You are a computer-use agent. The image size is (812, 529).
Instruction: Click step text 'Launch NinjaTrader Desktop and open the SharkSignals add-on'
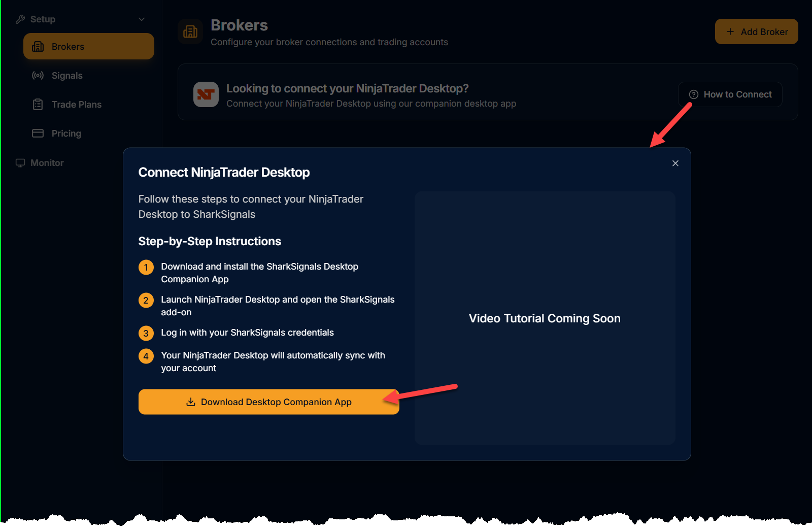coord(278,306)
